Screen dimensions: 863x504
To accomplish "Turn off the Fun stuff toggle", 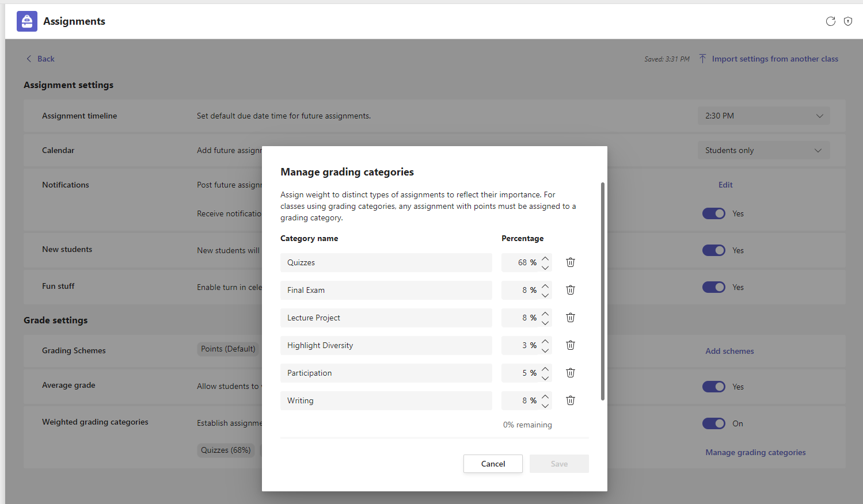I will pos(713,287).
